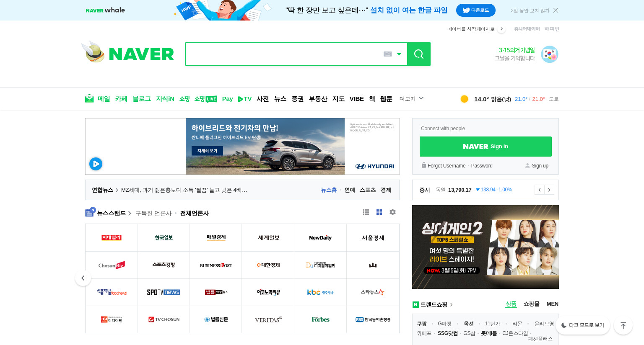The image size is (644, 345).
Task: Click the Password recovery link
Action: click(x=482, y=166)
